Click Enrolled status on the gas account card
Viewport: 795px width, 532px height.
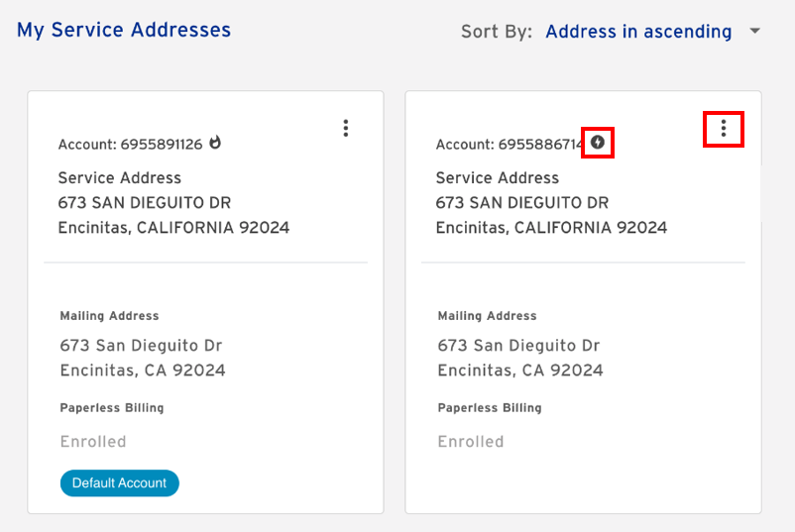[x=93, y=441]
